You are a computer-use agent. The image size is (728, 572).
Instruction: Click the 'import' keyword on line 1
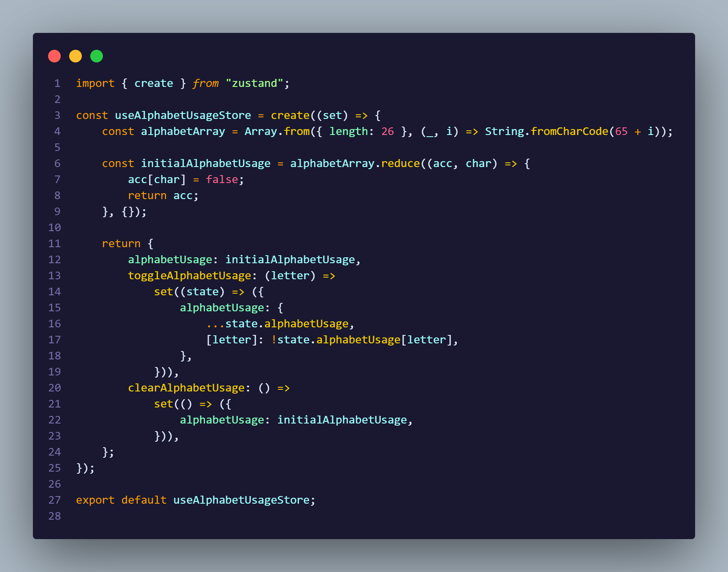click(x=95, y=84)
